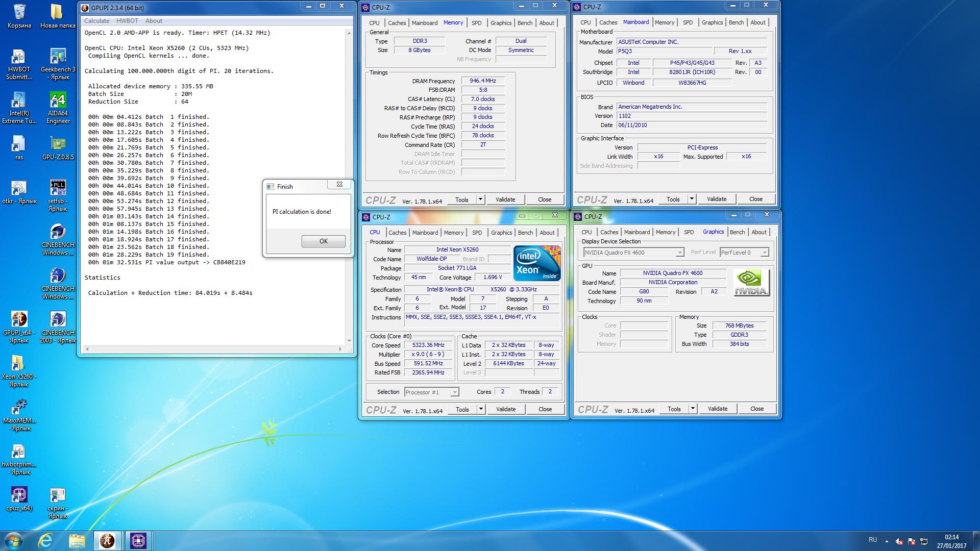Screen dimensions: 980x551
Task: Launch Geekbench 3 shortcut icon
Action: [x=58, y=65]
